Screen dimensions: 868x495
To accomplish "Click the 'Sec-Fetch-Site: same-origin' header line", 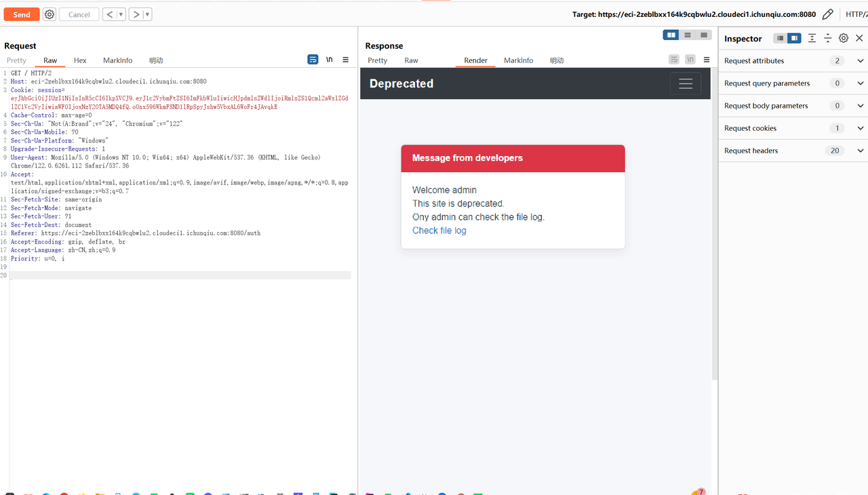I will (x=56, y=199).
